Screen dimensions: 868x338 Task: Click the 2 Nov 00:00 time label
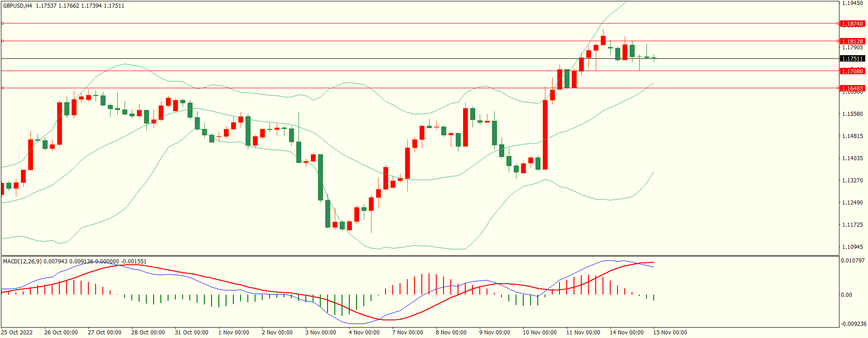277,333
